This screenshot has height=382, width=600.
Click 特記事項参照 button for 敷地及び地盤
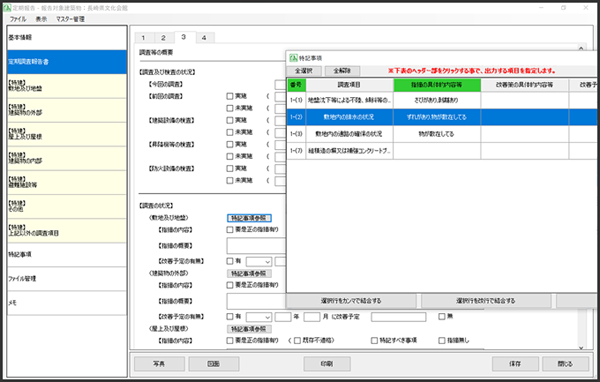[249, 218]
